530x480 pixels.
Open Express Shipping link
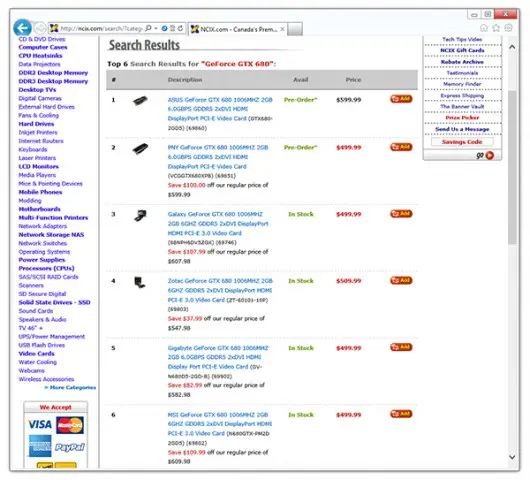pos(462,96)
